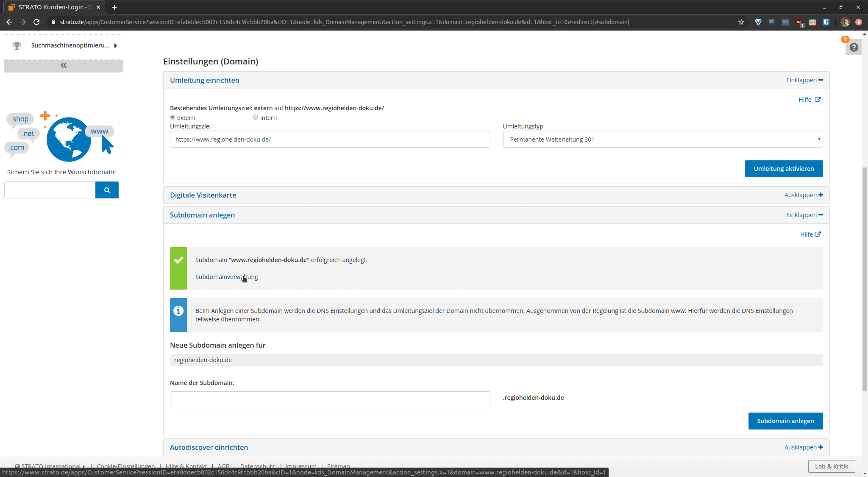Select the extern radio button
The height and width of the screenshot is (477, 868).
pos(172,117)
